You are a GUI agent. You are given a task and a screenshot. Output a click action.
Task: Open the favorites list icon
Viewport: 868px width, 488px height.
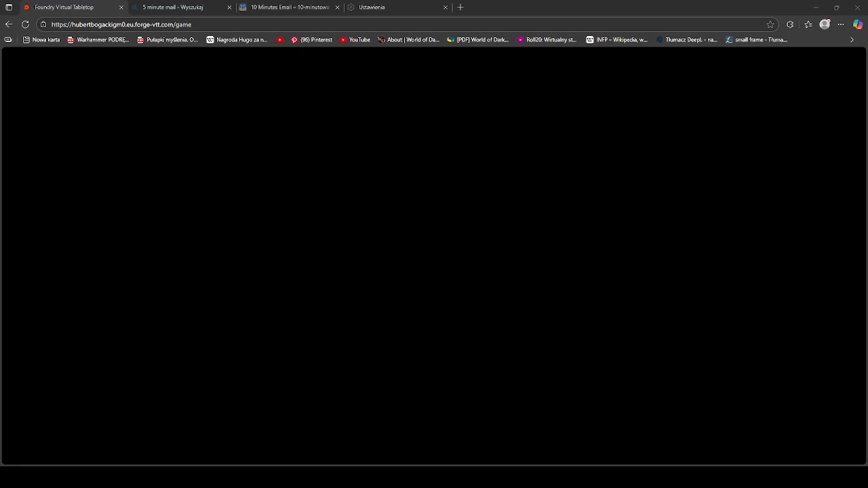click(808, 24)
